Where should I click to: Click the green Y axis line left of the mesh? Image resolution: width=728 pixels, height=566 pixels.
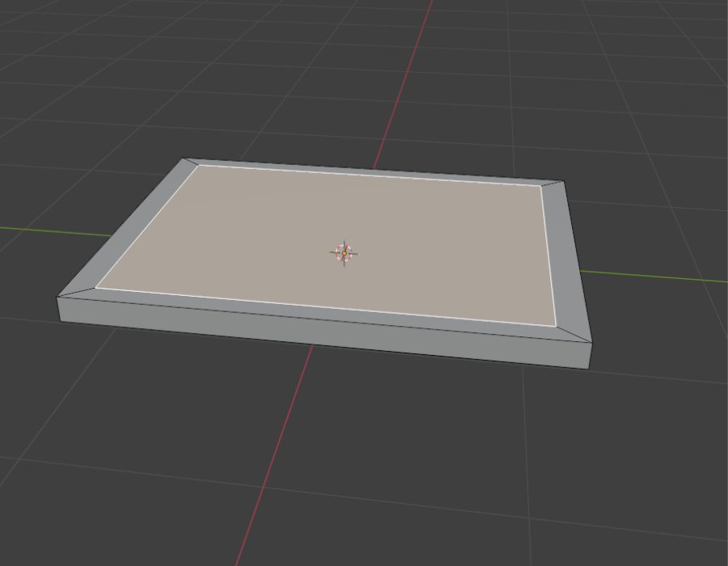[x=56, y=231]
